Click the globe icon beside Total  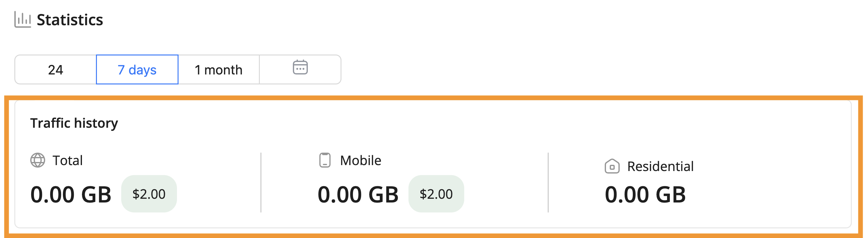tap(37, 160)
